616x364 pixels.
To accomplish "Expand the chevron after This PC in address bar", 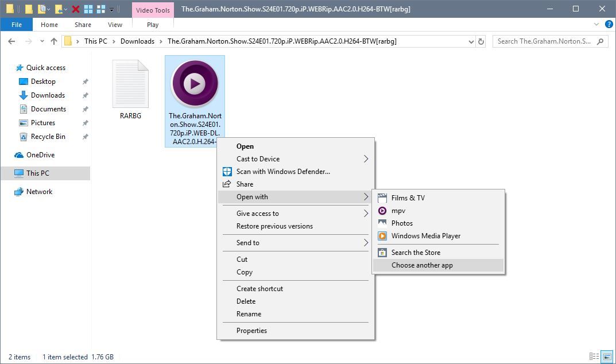I will tap(114, 41).
